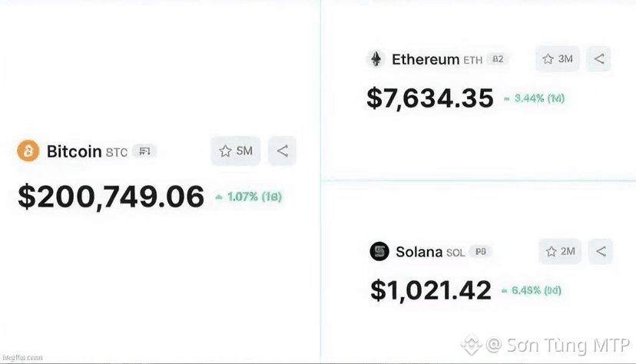Image resolution: width=636 pixels, height=364 pixels.
Task: Share the Ethereum price card
Action: 598,59
